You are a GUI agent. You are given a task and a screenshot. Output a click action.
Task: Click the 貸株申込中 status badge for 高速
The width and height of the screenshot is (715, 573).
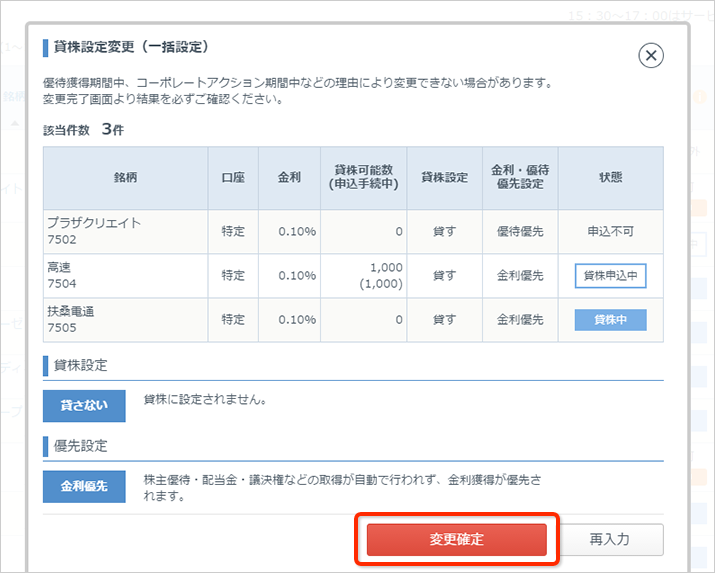(610, 276)
